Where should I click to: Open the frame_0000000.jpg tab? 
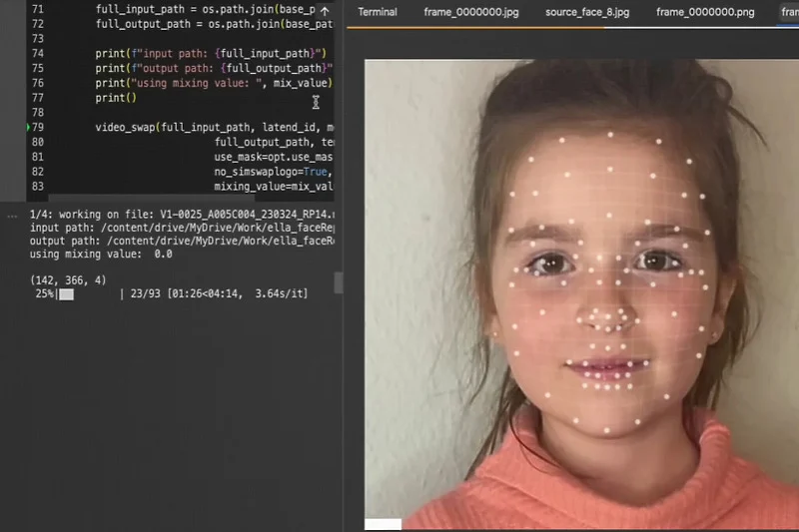[x=470, y=12]
